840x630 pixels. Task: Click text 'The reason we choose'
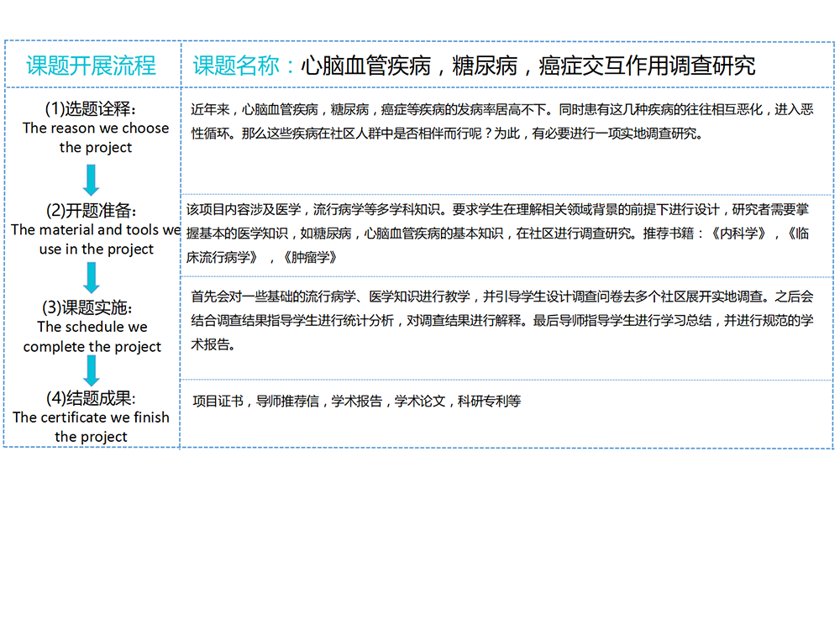tap(96, 128)
